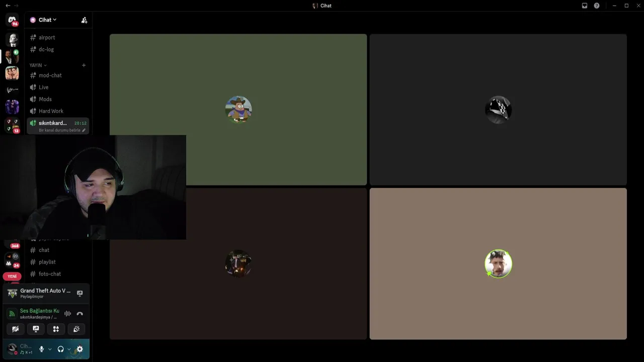Open Discord home direct messages icon
This screenshot has height=362, width=644.
coord(12,20)
